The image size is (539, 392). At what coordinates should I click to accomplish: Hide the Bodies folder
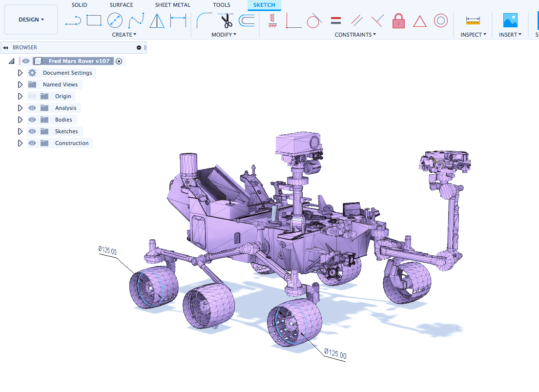(32, 120)
